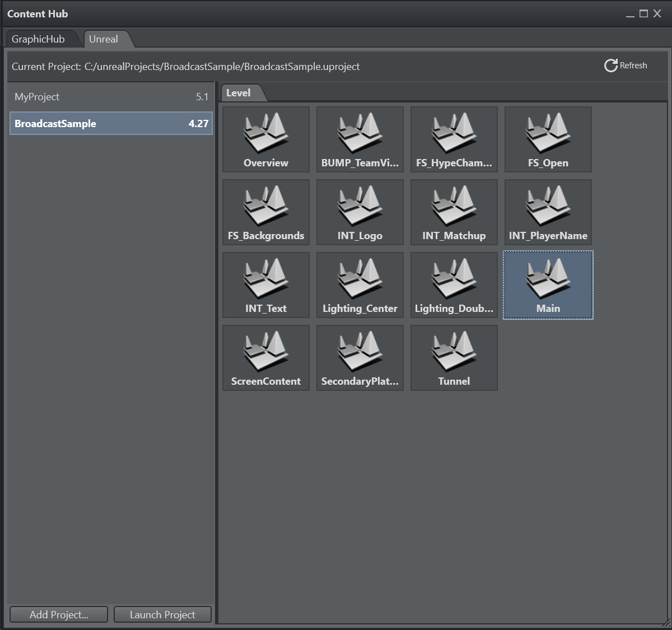Select the BUMP_TeamVi... level icon
The width and height of the screenshot is (672, 630).
pyautogui.click(x=360, y=134)
